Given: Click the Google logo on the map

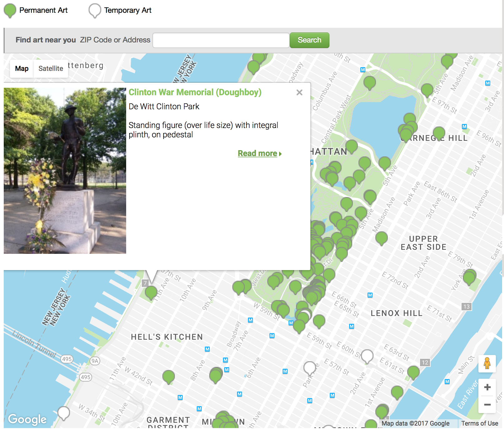Looking at the screenshot, I should point(27,419).
